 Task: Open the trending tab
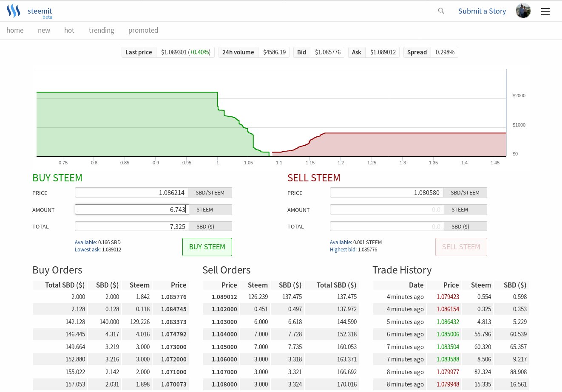(x=102, y=30)
